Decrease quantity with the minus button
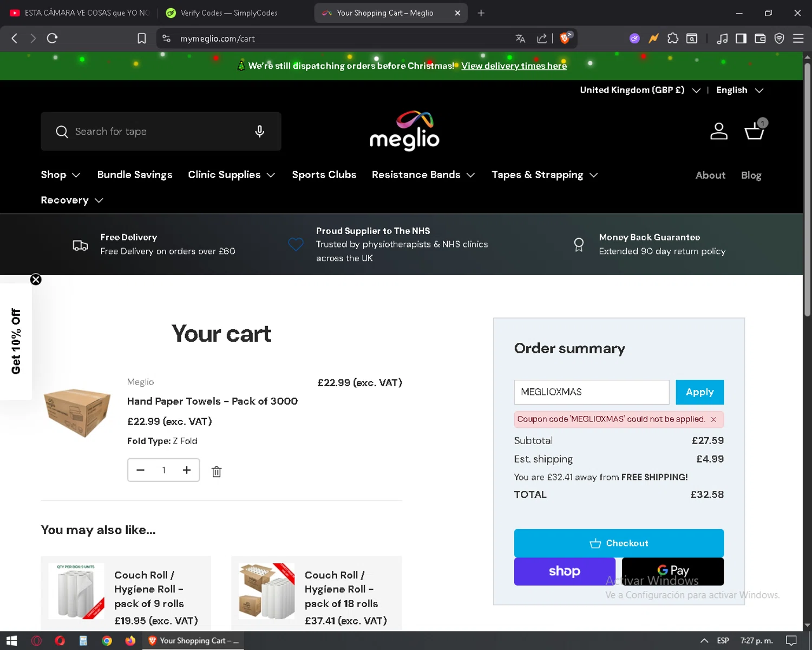The height and width of the screenshot is (650, 812). point(140,470)
